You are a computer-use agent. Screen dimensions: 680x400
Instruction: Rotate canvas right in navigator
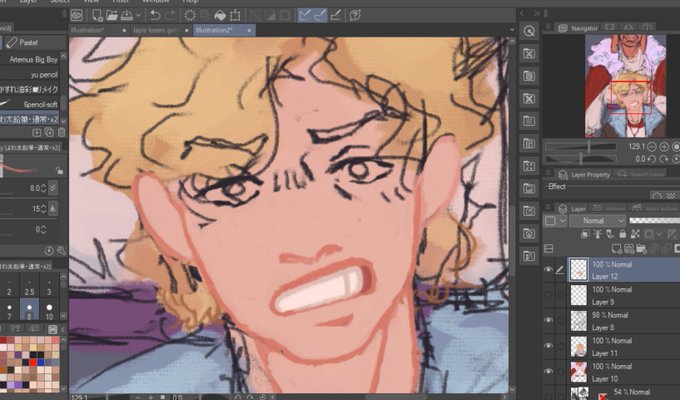tap(664, 159)
